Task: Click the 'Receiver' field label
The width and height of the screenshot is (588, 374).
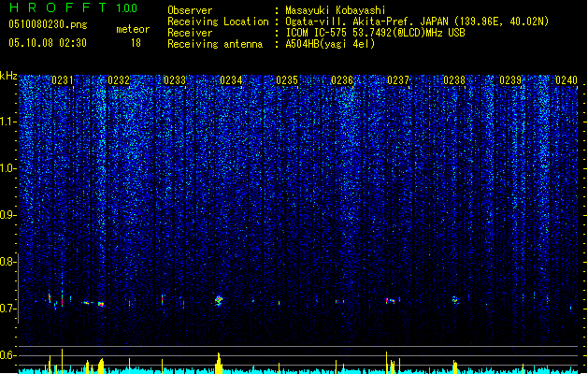Action: (190, 33)
